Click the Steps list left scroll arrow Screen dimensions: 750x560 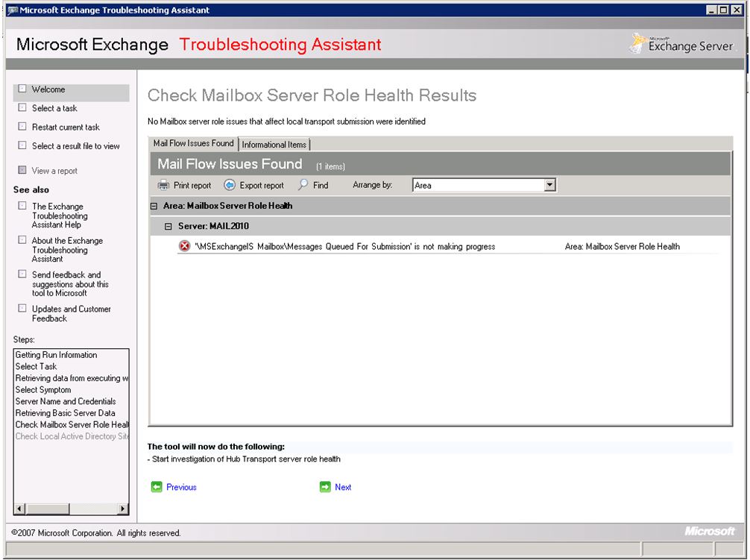tap(19, 509)
